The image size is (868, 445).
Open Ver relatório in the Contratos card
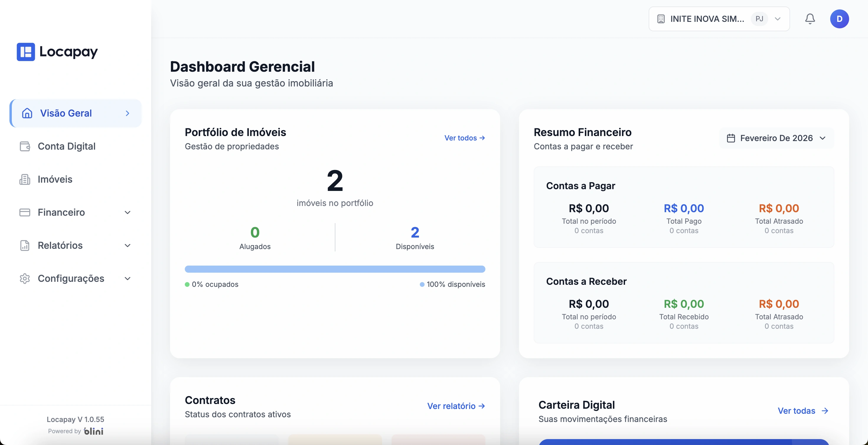[456, 406]
